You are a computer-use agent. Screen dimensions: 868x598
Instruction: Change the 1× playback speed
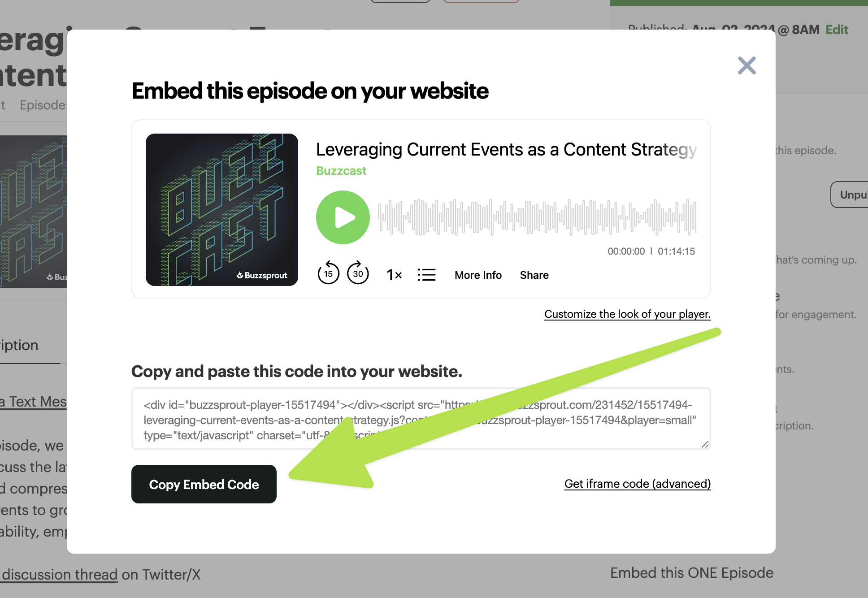[x=394, y=275]
